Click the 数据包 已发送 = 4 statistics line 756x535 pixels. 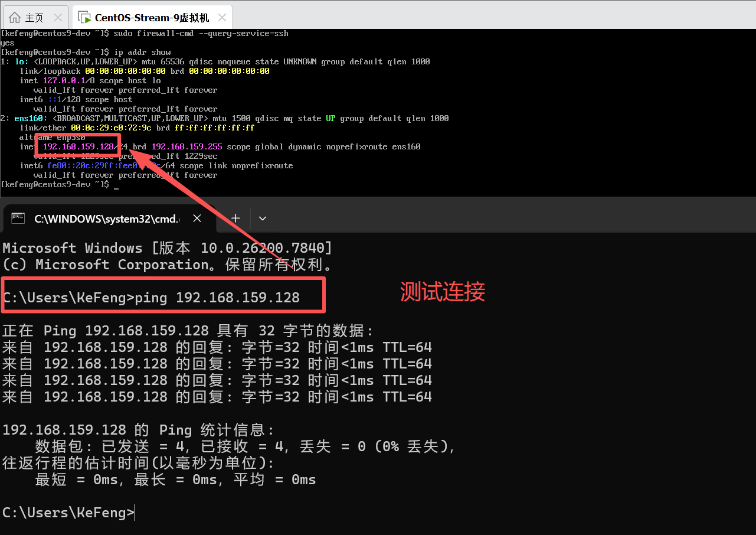246,446
